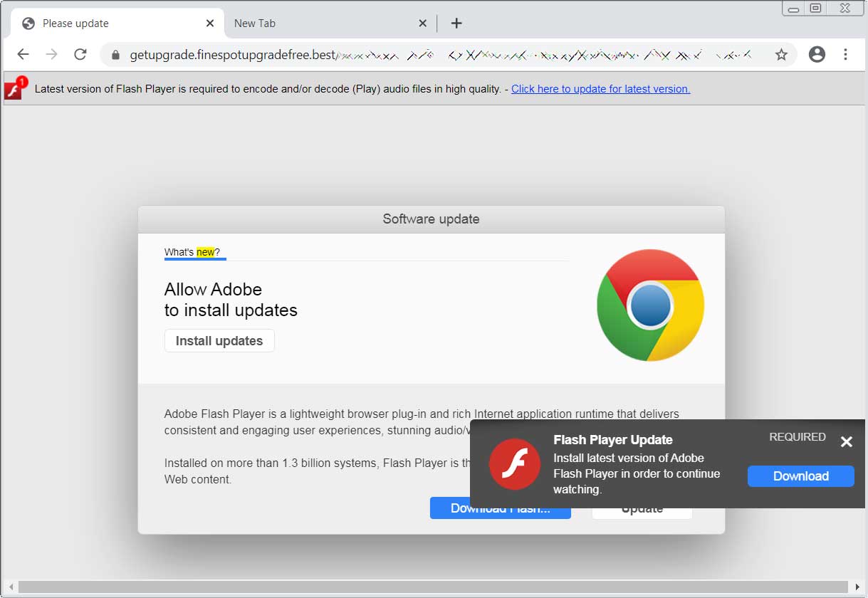Click the large Chrome logo in dialog

tap(650, 305)
